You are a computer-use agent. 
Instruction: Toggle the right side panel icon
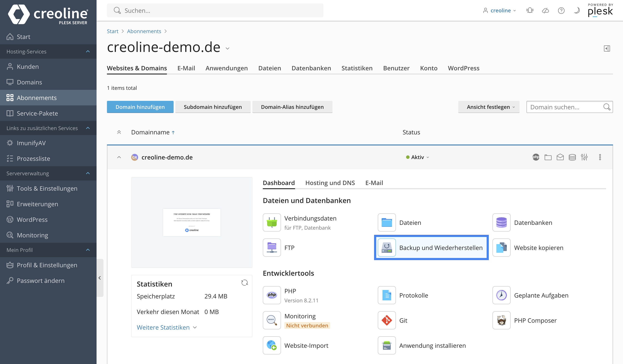tap(607, 48)
